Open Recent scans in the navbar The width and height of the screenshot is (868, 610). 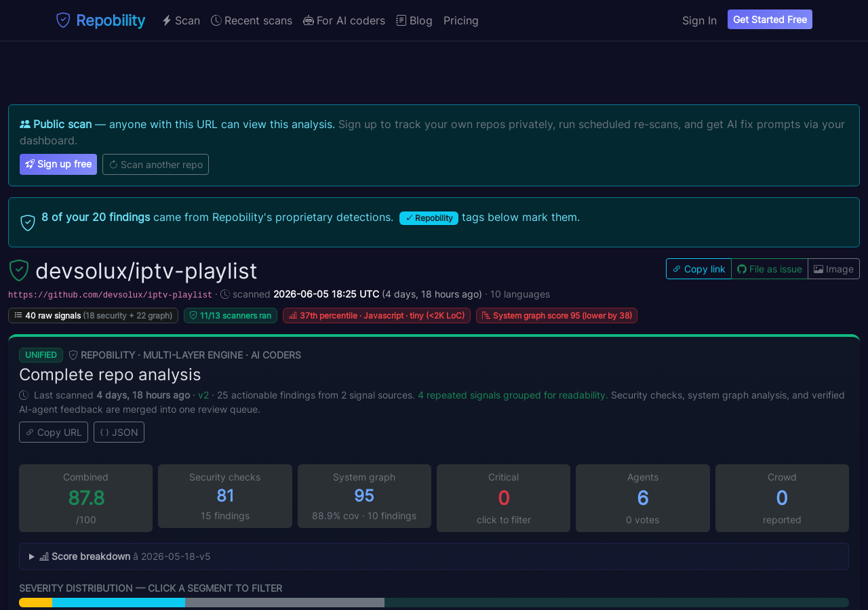(x=252, y=20)
